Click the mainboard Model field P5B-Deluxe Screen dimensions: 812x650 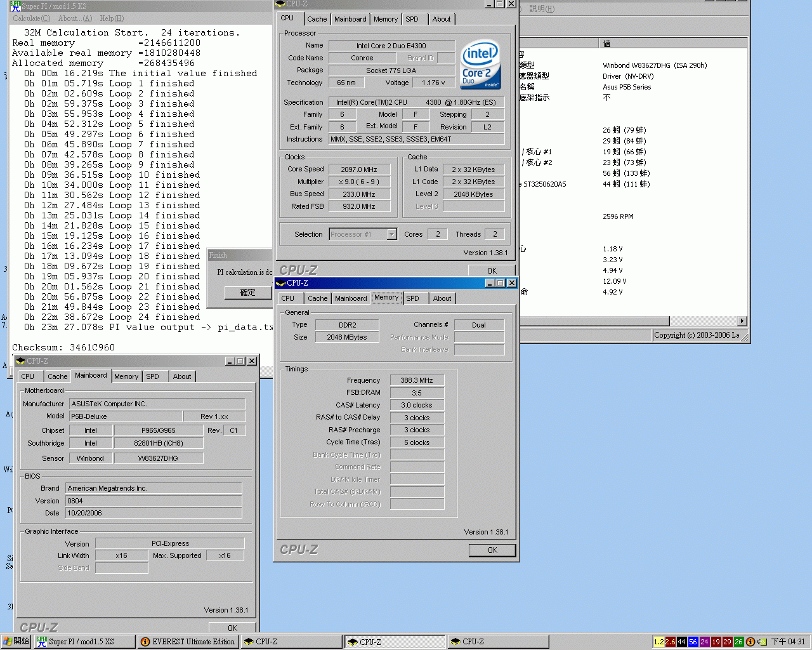coord(126,416)
